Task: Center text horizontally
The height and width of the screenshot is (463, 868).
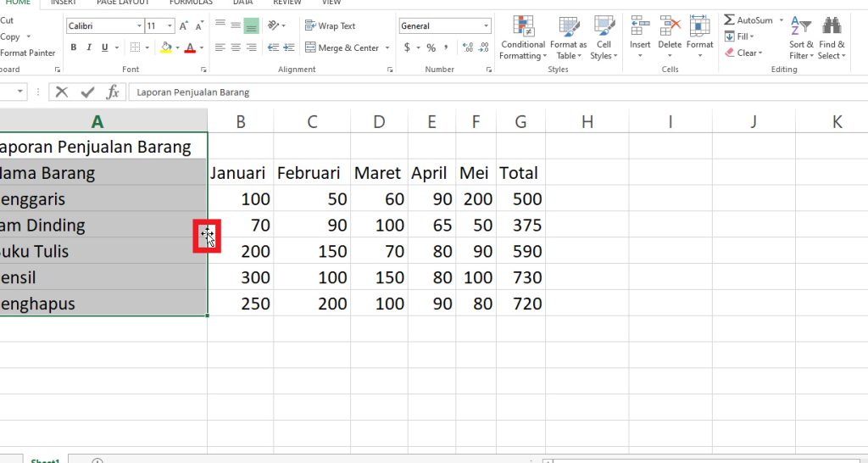Action: click(x=236, y=47)
